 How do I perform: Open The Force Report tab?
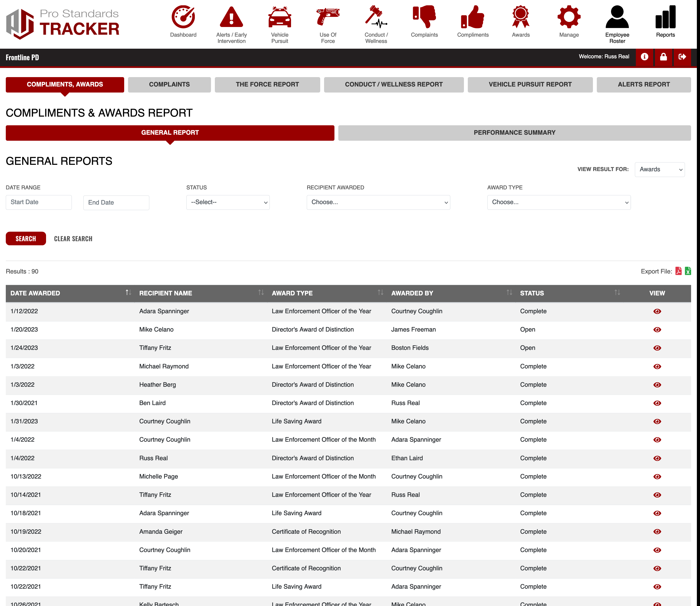267,85
